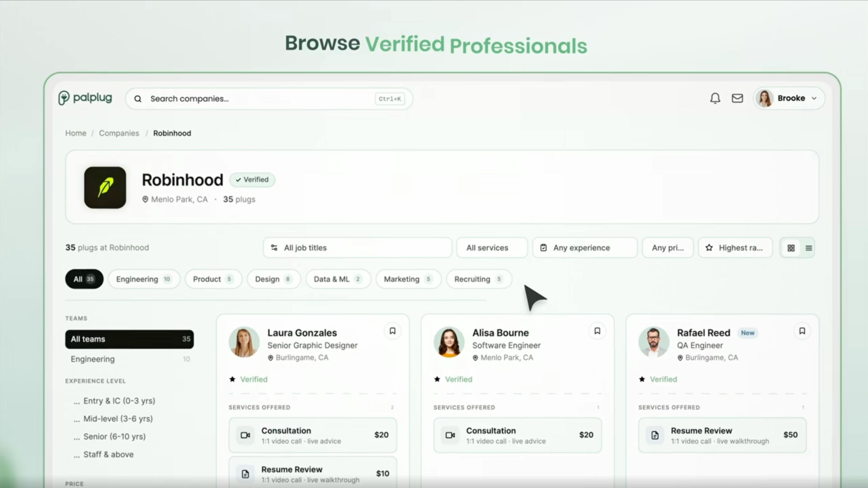The height and width of the screenshot is (488, 868).
Task: Select Rafael Reed's $50 Resume Review service
Action: [x=722, y=435]
